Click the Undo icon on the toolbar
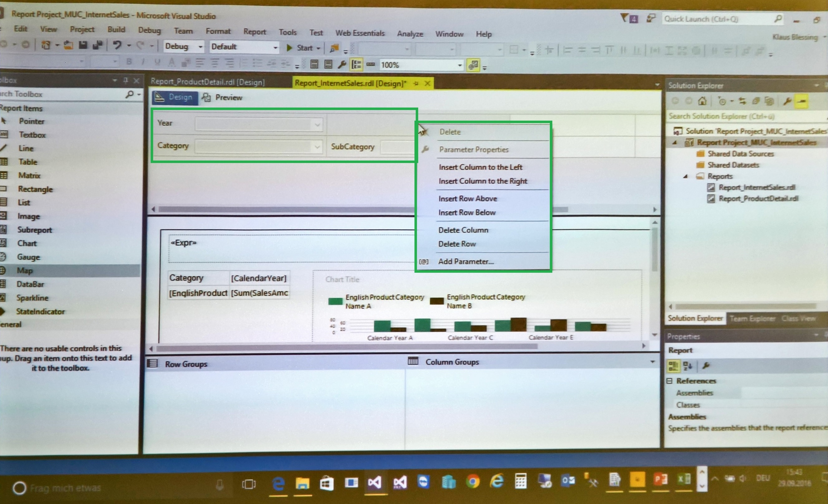The image size is (828, 504). [117, 45]
